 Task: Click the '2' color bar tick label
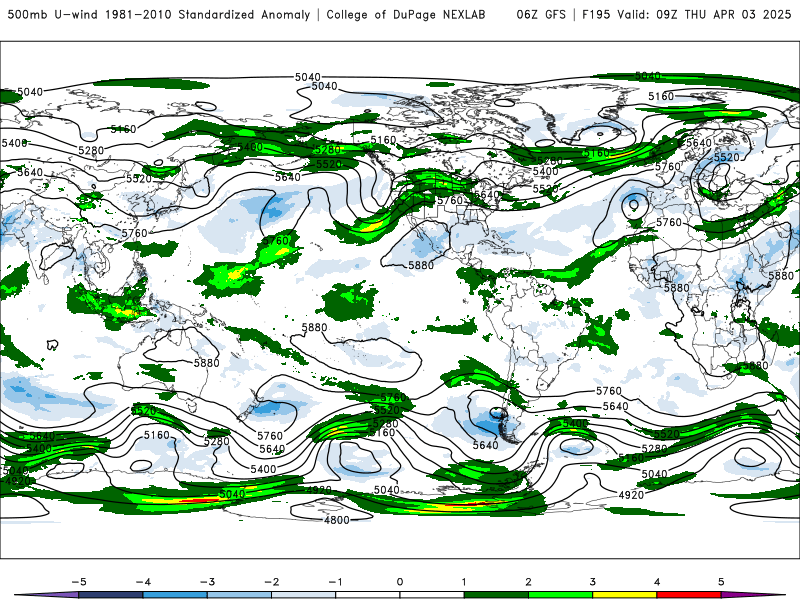pos(529,582)
